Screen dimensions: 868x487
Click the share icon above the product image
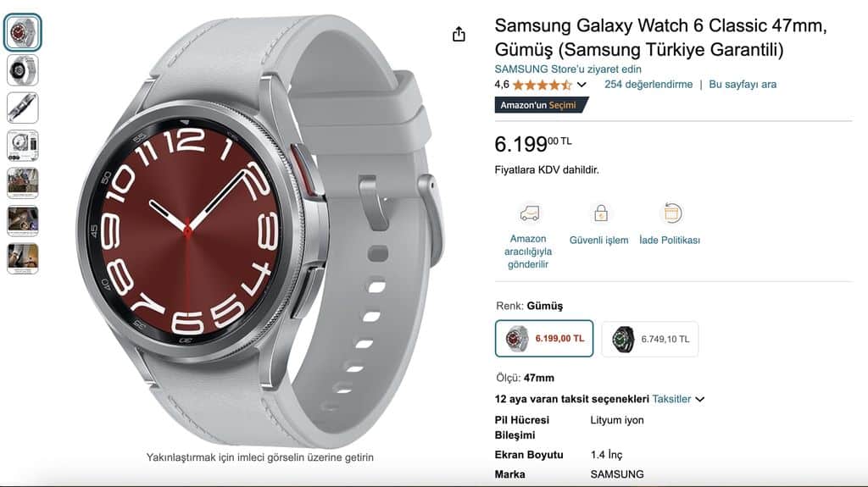pos(459,35)
